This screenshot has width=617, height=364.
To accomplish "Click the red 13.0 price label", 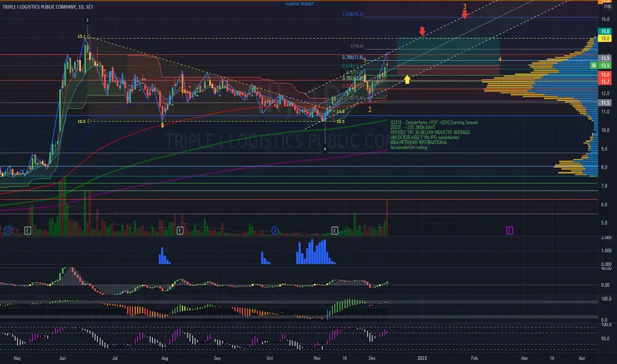I will [x=605, y=74].
